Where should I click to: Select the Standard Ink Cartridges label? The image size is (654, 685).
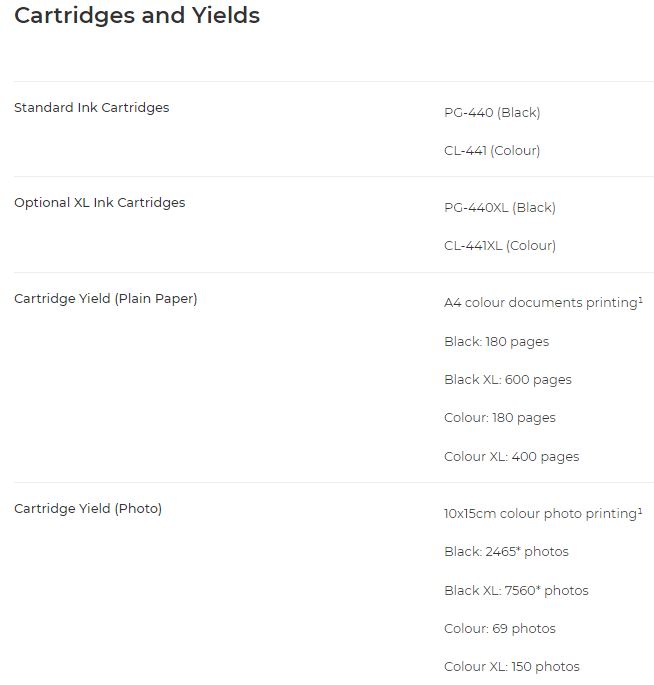tap(91, 107)
